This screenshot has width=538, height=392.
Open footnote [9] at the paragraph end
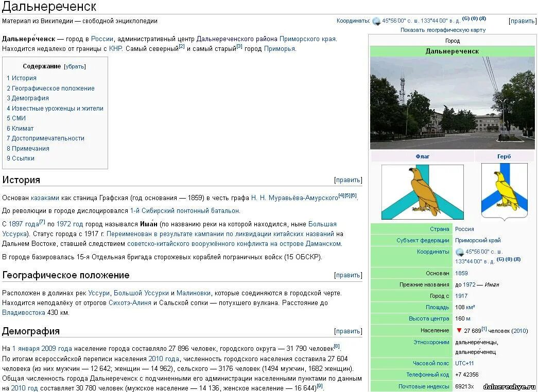pos(319,386)
